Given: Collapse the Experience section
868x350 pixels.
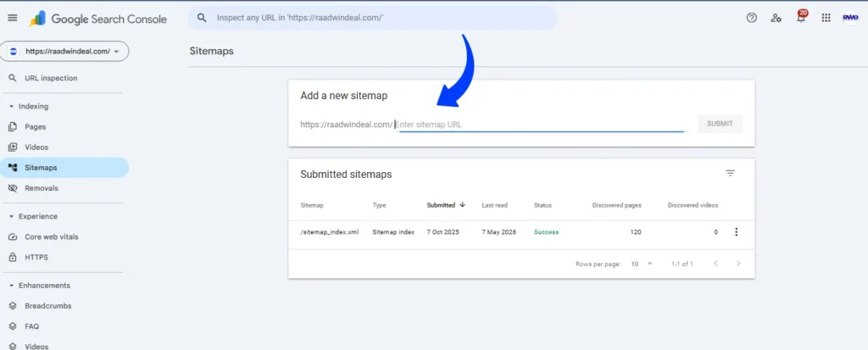Looking at the screenshot, I should tap(11, 217).
